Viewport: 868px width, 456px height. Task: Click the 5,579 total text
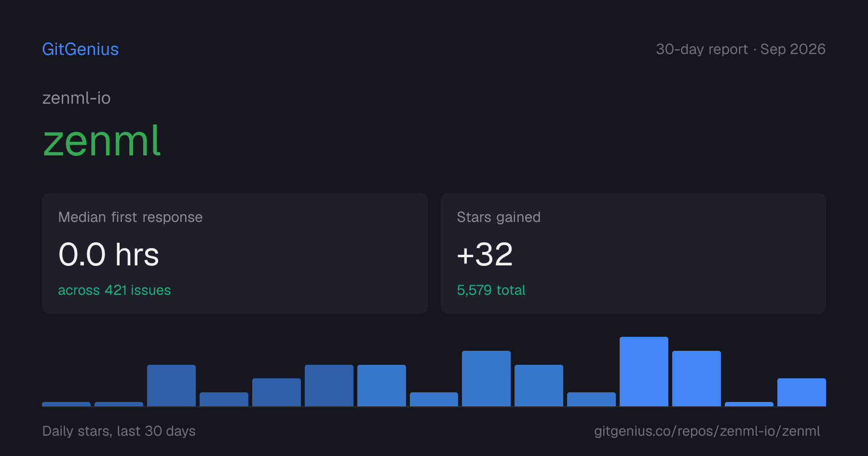point(491,290)
